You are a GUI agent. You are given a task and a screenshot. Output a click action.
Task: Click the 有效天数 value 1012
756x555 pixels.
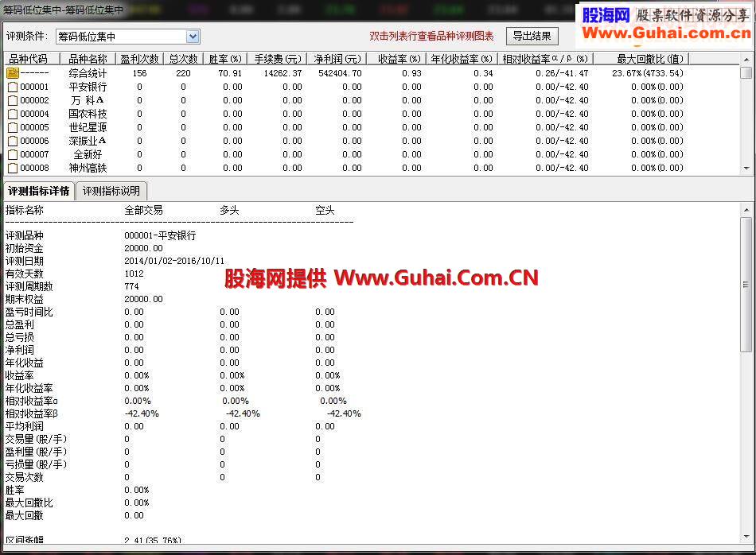(134, 274)
